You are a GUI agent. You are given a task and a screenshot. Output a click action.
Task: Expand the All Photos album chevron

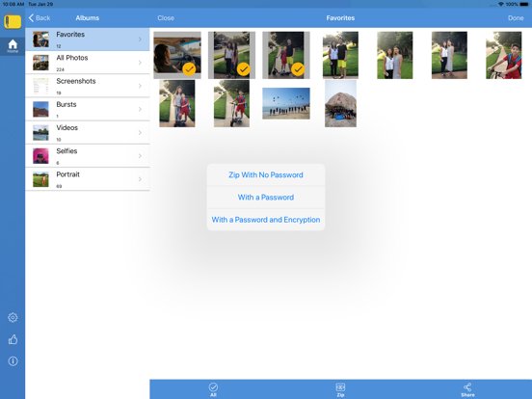click(140, 63)
